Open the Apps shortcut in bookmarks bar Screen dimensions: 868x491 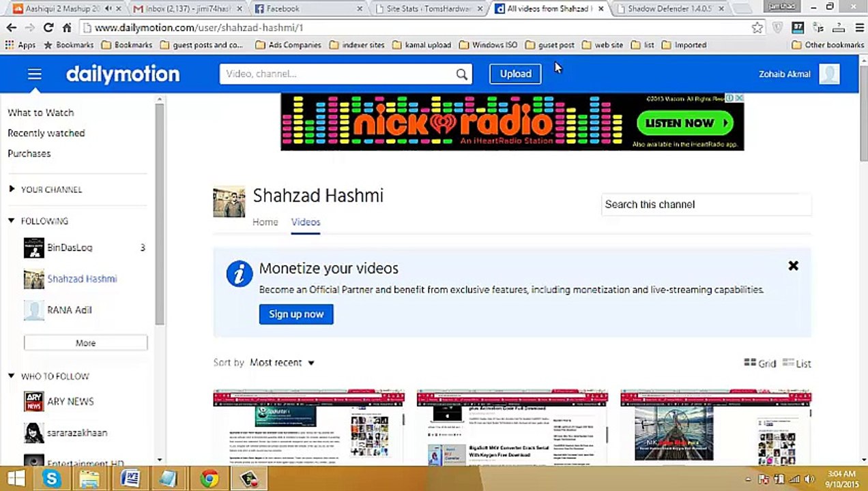[20, 45]
